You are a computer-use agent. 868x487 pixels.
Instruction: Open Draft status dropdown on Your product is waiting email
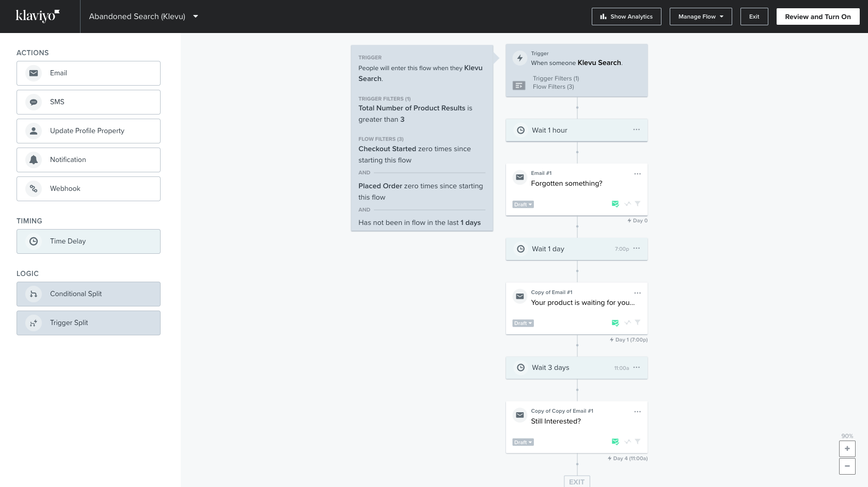pyautogui.click(x=523, y=323)
